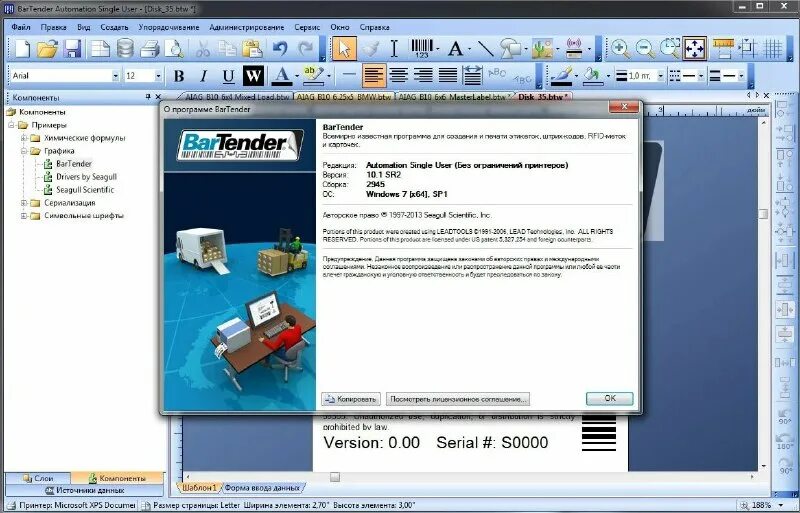Screen dimensions: 800x513
Task: Open the Arial font dropdown
Action: 115,76
